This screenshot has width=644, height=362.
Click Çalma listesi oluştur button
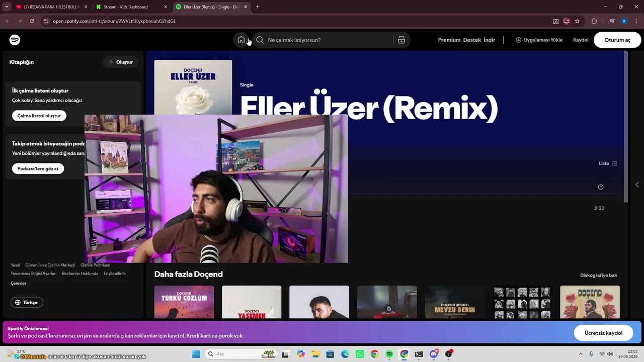point(39,116)
